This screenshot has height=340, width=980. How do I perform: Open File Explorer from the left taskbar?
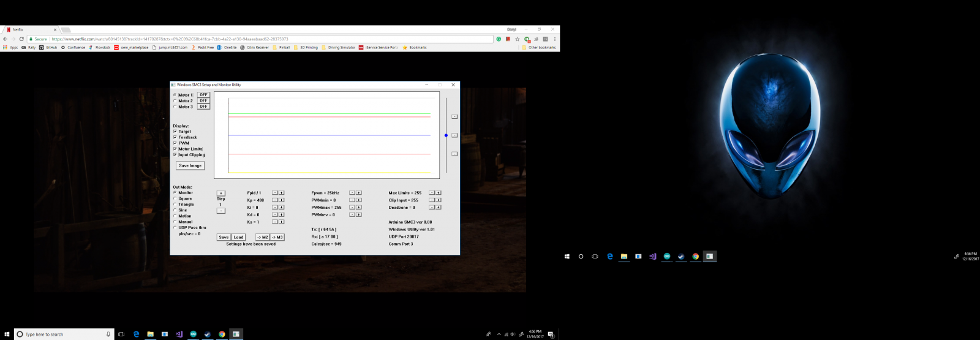[x=150, y=334]
